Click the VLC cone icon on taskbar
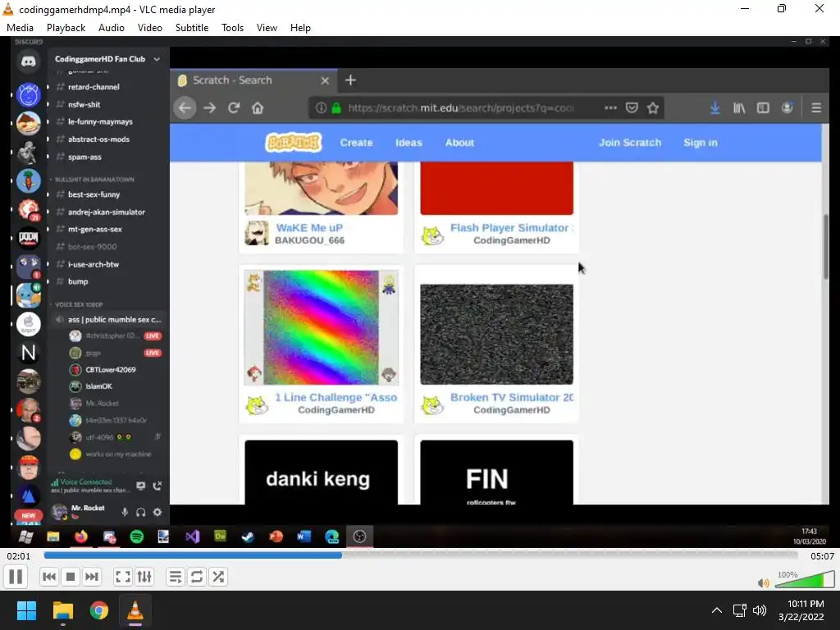The height and width of the screenshot is (630, 840). pos(135,610)
